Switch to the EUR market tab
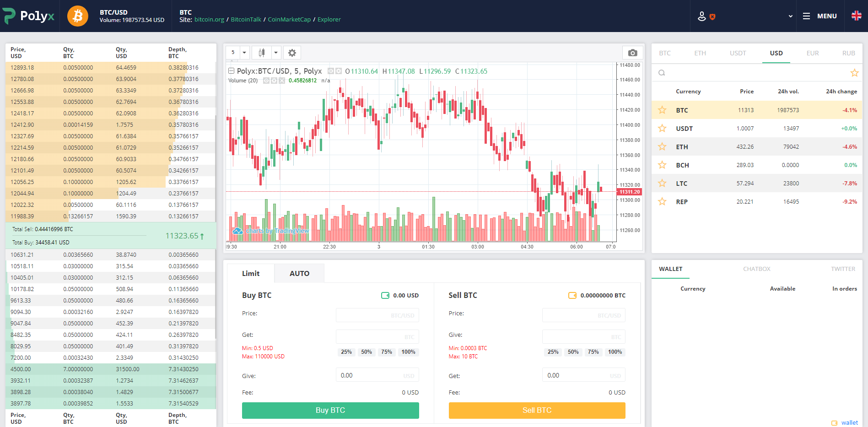The height and width of the screenshot is (427, 868). (813, 53)
